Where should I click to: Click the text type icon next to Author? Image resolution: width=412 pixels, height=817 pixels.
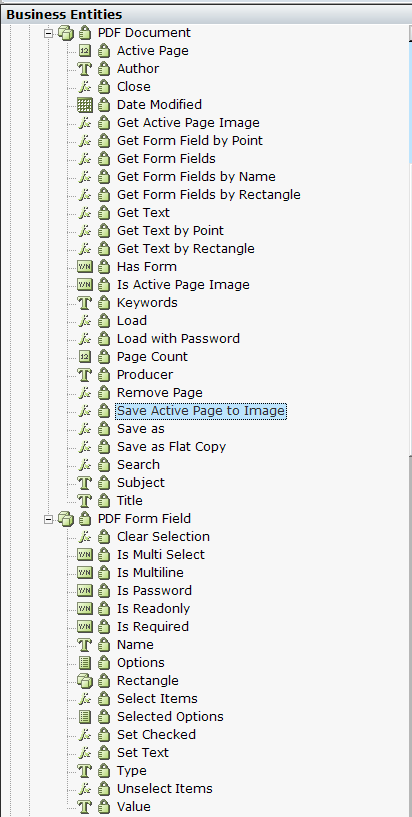tap(84, 69)
